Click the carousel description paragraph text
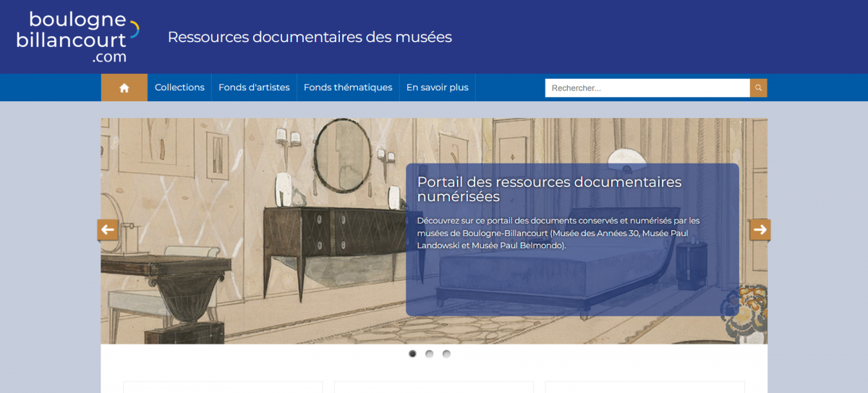Image resolution: width=868 pixels, height=393 pixels. [558, 233]
